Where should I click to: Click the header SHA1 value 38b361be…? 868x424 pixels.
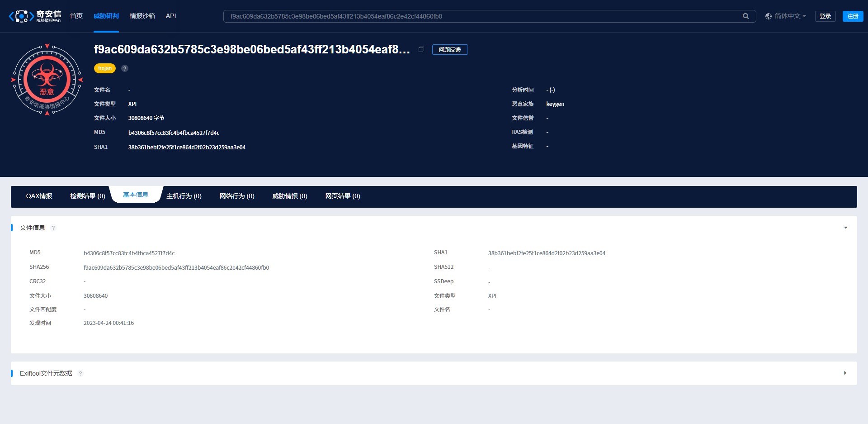[x=187, y=148]
